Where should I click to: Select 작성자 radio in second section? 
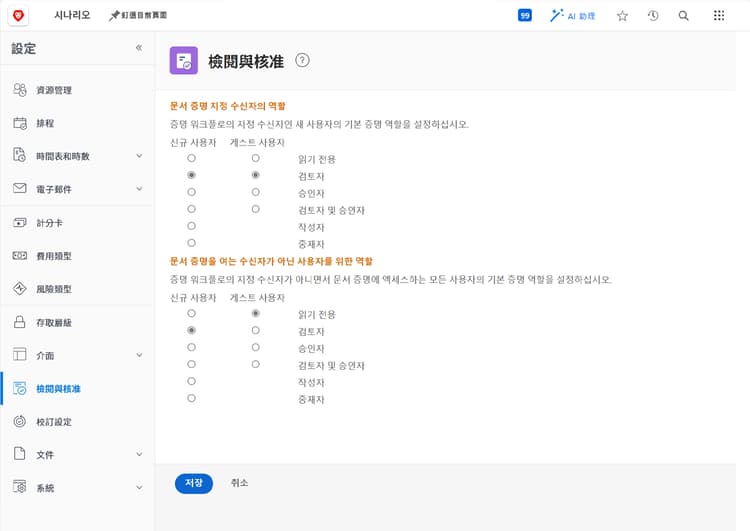(191, 381)
